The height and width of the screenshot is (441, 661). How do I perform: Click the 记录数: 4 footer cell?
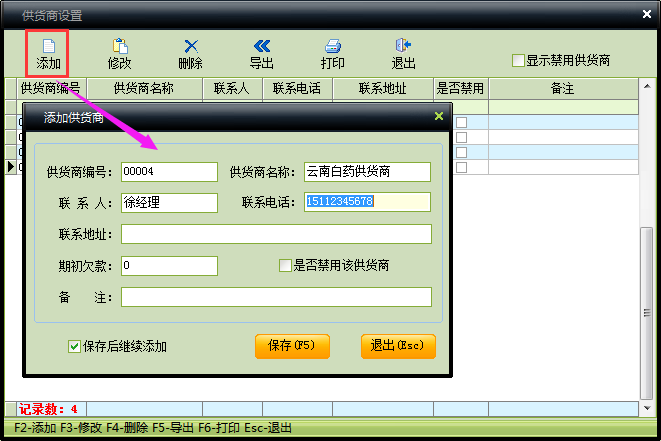(x=51, y=409)
